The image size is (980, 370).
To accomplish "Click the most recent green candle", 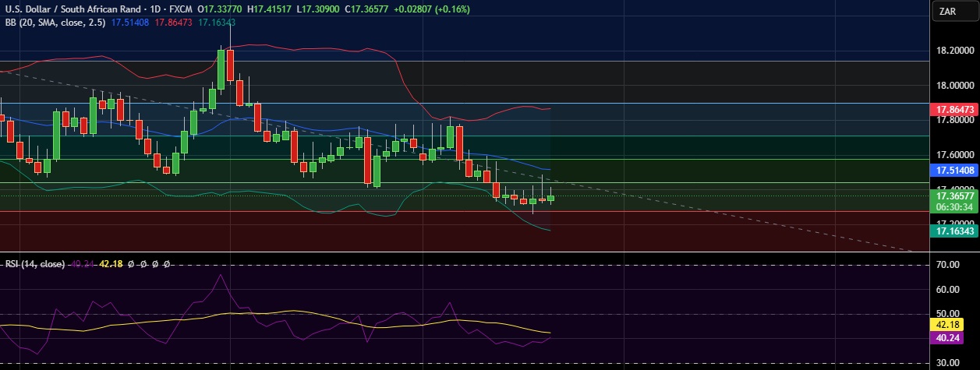I will 550,198.
